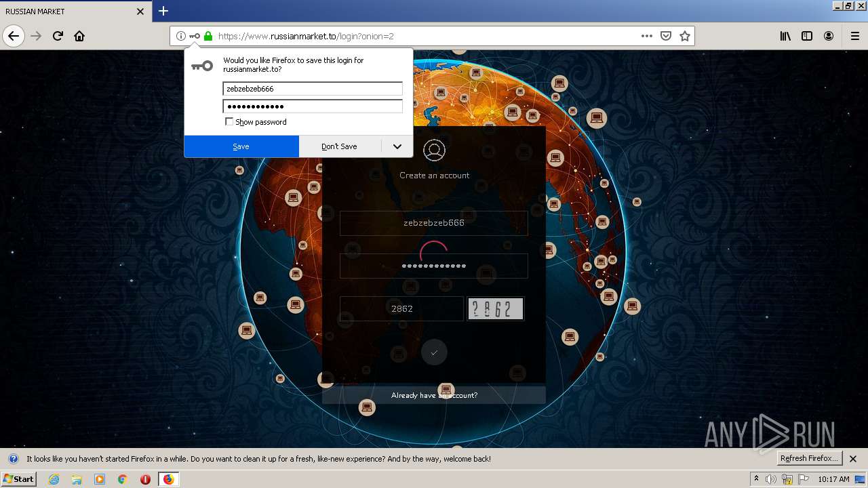This screenshot has height=488, width=868.
Task: Expand the Don't Save options dropdown arrow
Action: tap(397, 146)
